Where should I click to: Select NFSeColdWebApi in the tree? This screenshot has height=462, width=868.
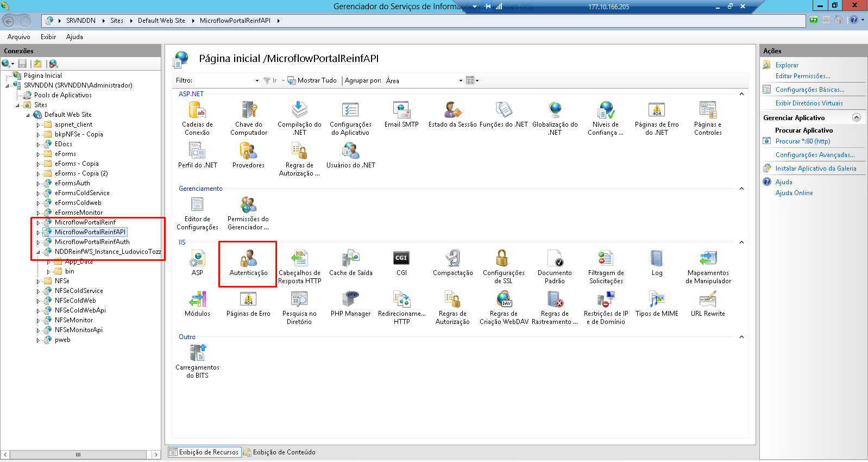(x=80, y=310)
